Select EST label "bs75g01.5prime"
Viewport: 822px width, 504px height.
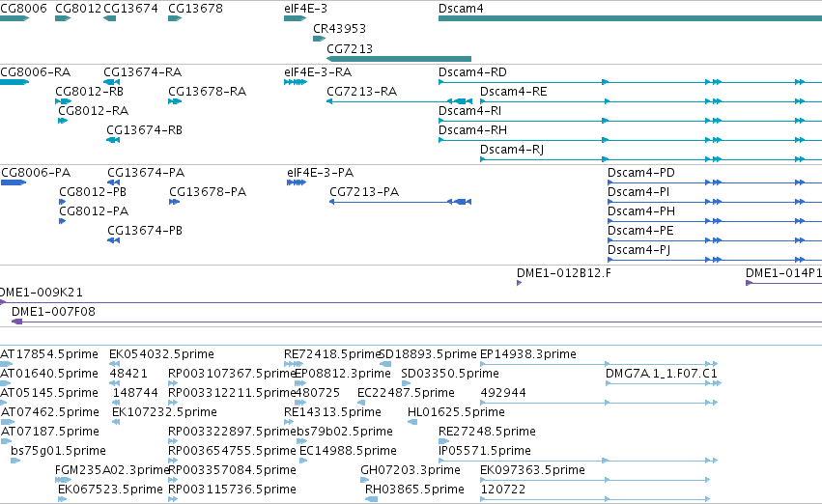(58, 452)
